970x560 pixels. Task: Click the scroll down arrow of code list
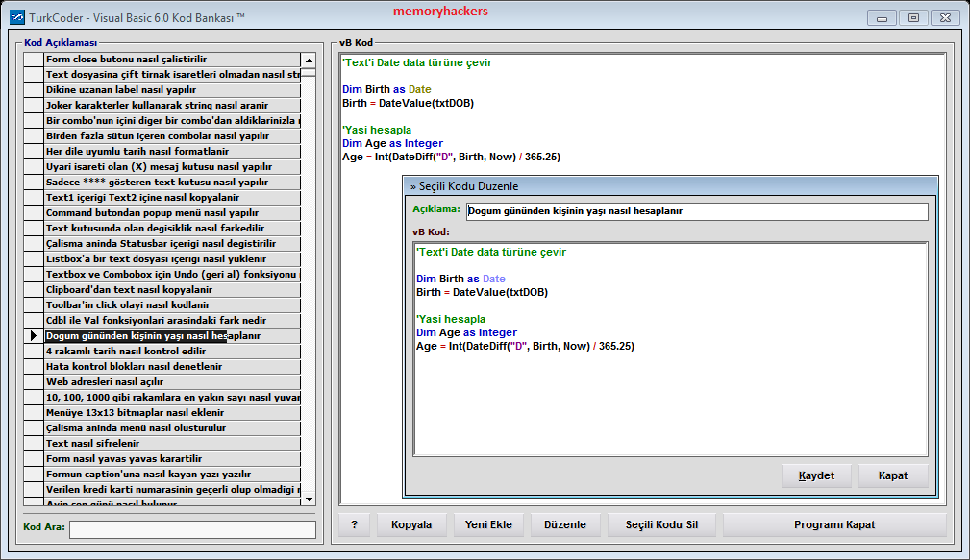pos(308,499)
